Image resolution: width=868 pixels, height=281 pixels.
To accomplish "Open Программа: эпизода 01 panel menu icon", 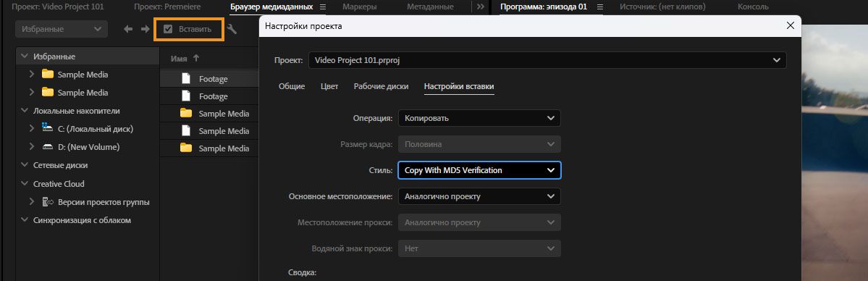I will (599, 7).
